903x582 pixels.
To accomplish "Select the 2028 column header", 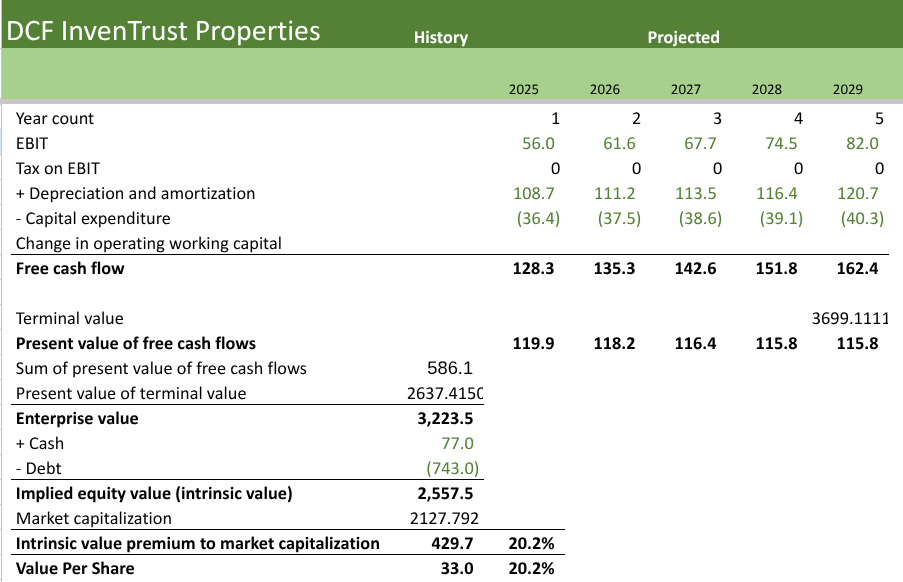I will (766, 89).
